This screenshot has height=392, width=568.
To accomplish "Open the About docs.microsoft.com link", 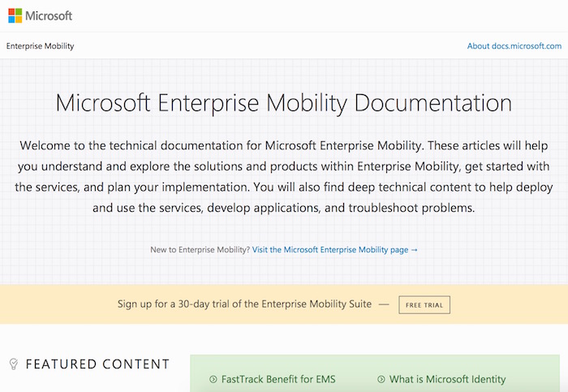I will pos(514,46).
